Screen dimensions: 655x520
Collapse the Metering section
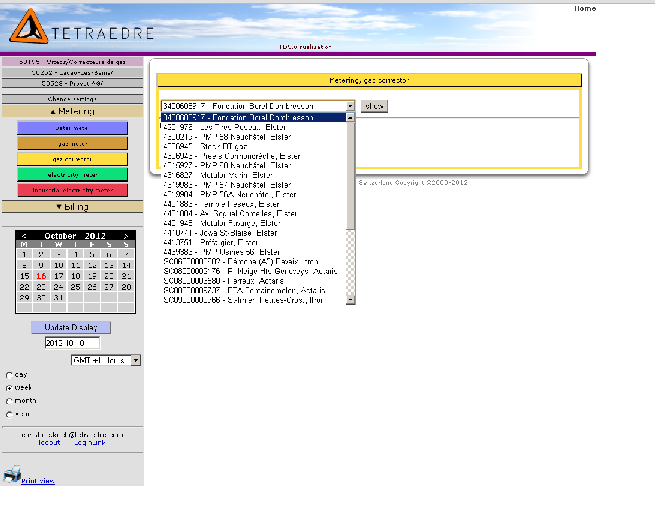point(71,112)
